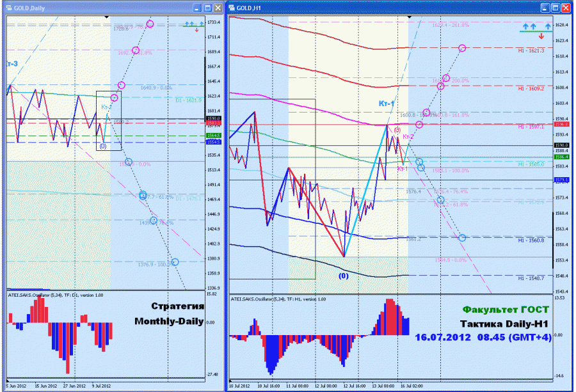The height and width of the screenshot is (392, 576).
Task: Minimize the GOLD,Daily chart window
Action: [197, 8]
